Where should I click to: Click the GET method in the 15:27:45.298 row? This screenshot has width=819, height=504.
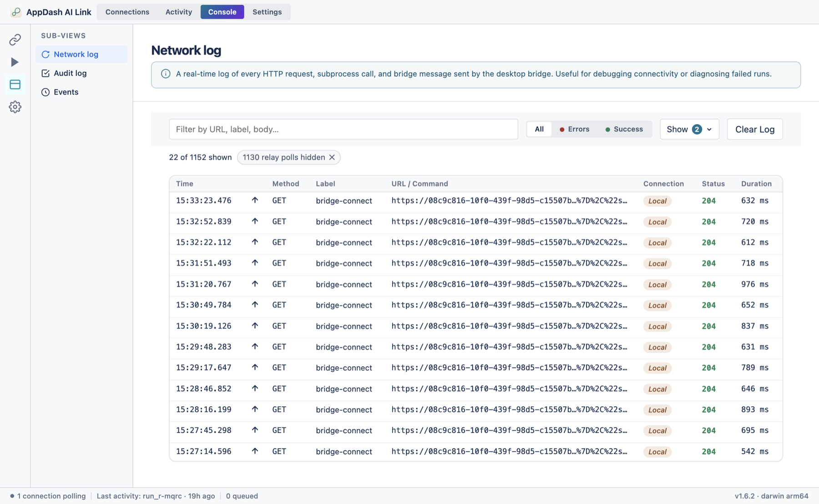pos(279,430)
